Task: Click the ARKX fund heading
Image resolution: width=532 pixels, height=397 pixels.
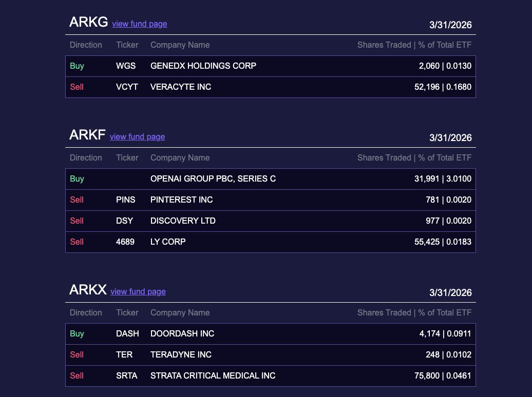Action: (88, 290)
